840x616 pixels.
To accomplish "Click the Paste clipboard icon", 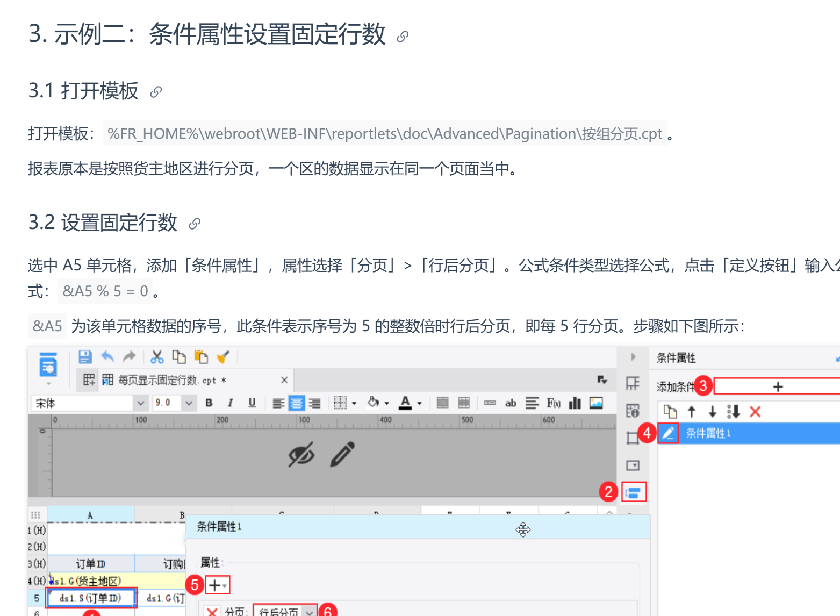I will coord(201,357).
